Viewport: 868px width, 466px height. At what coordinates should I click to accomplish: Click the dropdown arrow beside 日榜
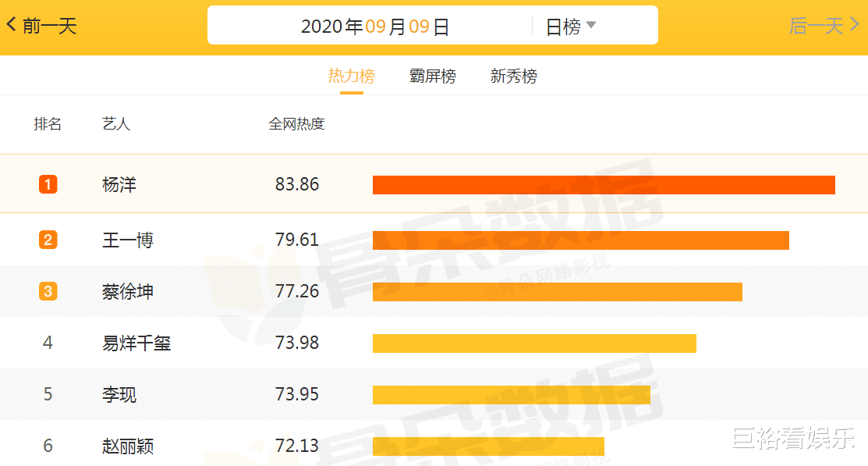(591, 24)
